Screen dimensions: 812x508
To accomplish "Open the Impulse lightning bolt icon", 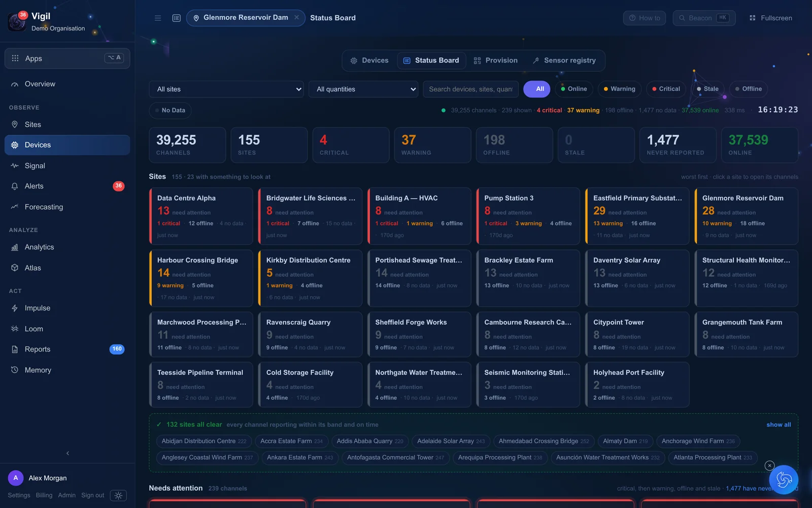I will coord(15,308).
